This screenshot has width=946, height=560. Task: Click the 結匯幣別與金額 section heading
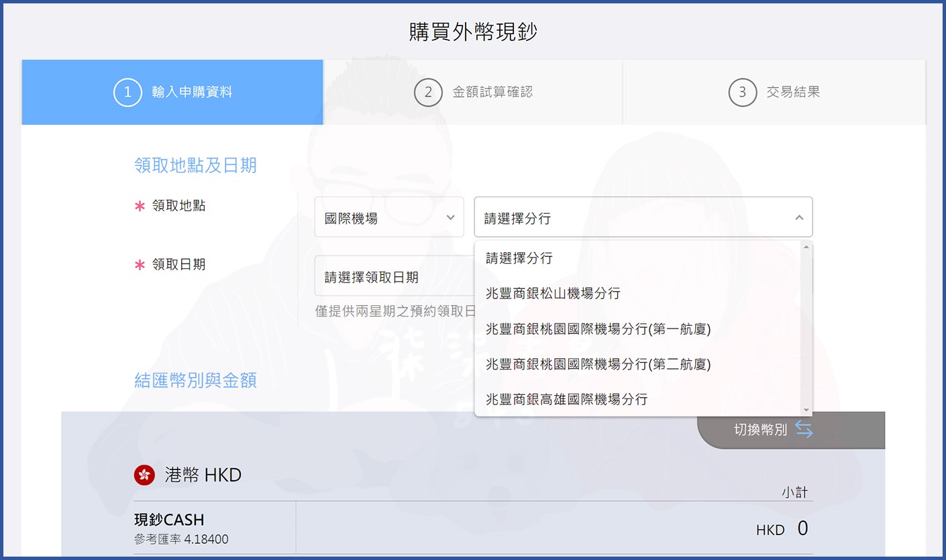[x=195, y=380]
